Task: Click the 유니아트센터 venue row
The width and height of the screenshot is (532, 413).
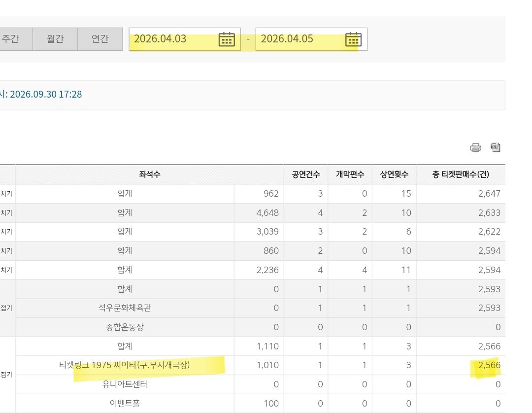Action: [x=261, y=384]
